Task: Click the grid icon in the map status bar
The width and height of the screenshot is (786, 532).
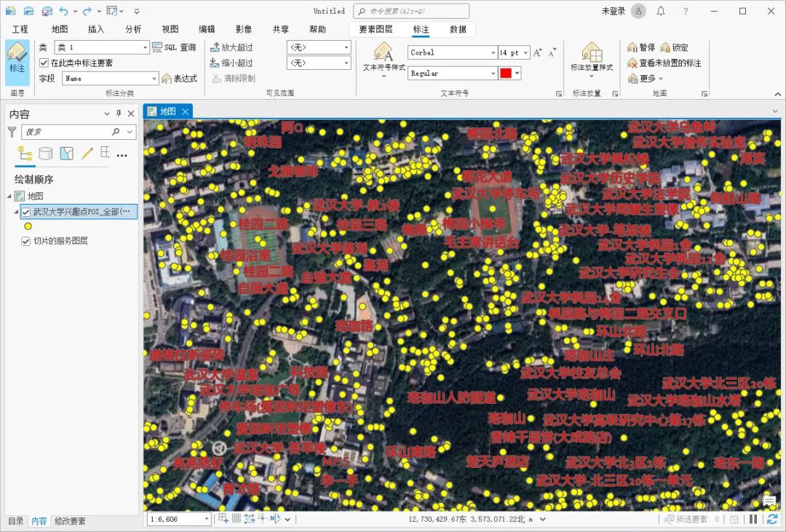Action: click(x=236, y=519)
